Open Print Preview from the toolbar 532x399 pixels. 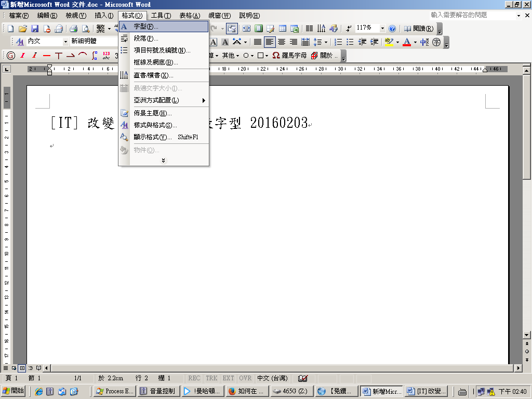click(86, 29)
